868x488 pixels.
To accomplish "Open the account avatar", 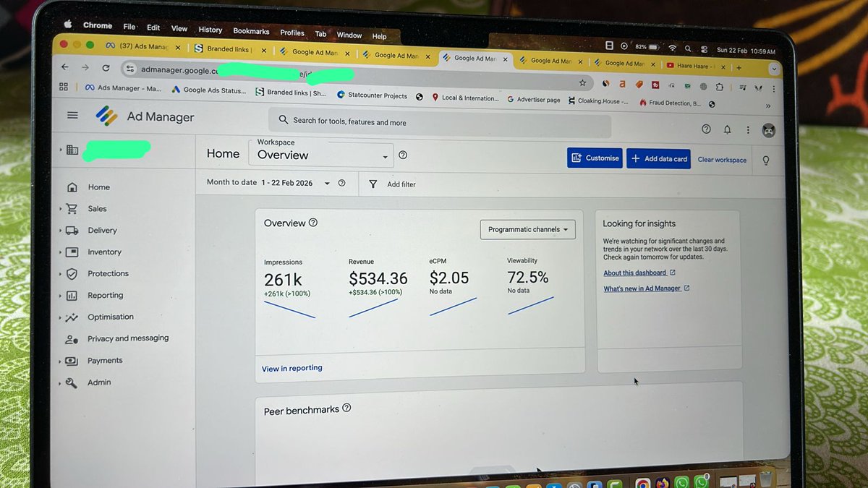I will 769,131.
